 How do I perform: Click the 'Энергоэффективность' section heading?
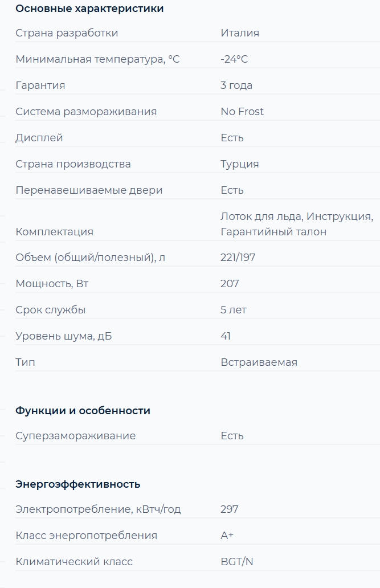tap(77, 484)
